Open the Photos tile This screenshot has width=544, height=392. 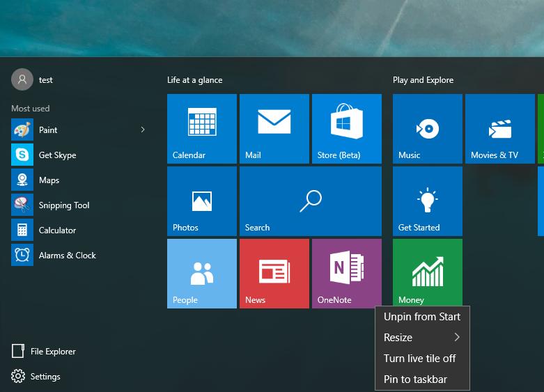(202, 201)
